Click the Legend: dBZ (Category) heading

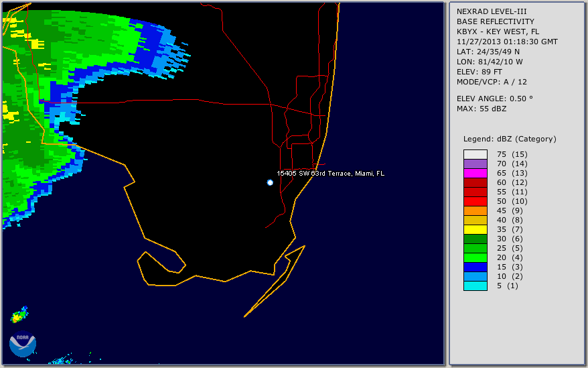[510, 139]
